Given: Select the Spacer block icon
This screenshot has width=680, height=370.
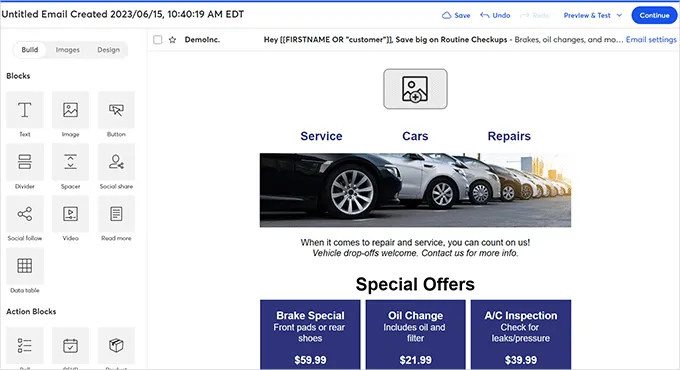Looking at the screenshot, I should 70,162.
